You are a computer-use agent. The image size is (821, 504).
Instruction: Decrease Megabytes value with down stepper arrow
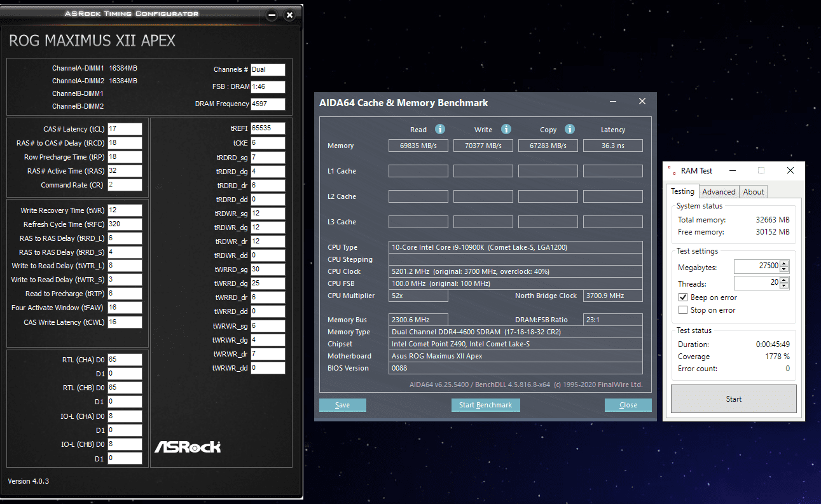(784, 269)
